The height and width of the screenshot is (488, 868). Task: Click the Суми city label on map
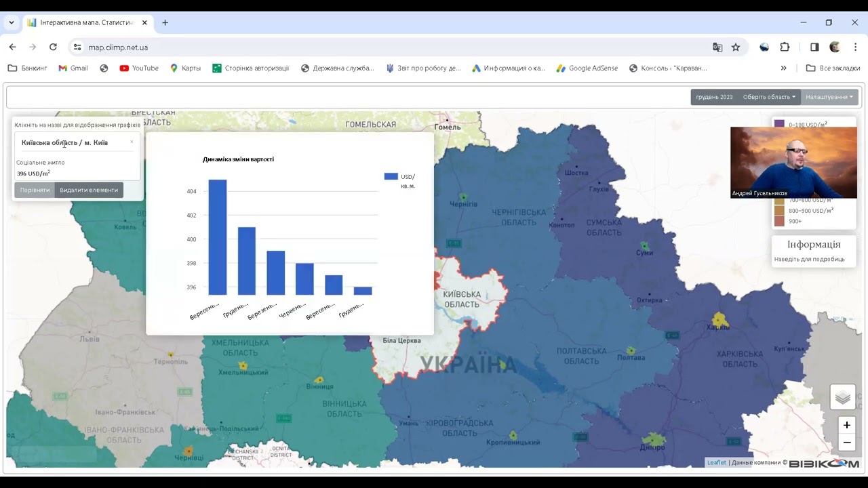[x=644, y=253]
